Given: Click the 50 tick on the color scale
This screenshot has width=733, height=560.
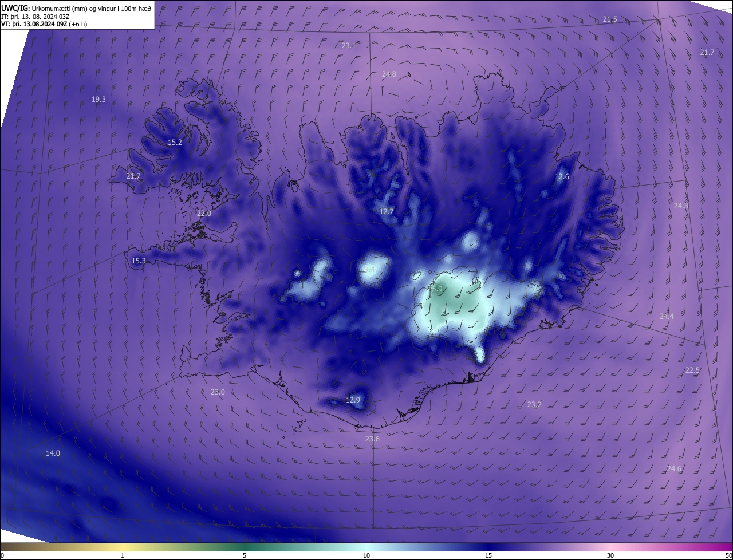Looking at the screenshot, I should click(728, 555).
